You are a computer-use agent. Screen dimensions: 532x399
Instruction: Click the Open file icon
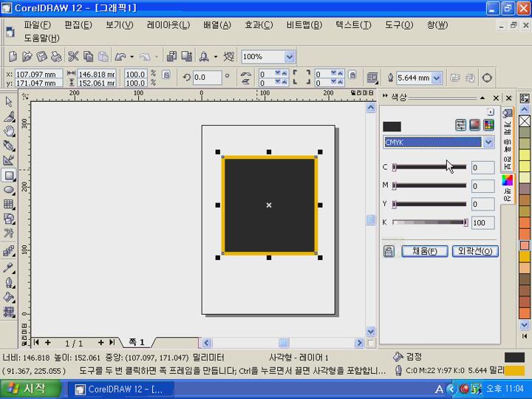pos(27,56)
